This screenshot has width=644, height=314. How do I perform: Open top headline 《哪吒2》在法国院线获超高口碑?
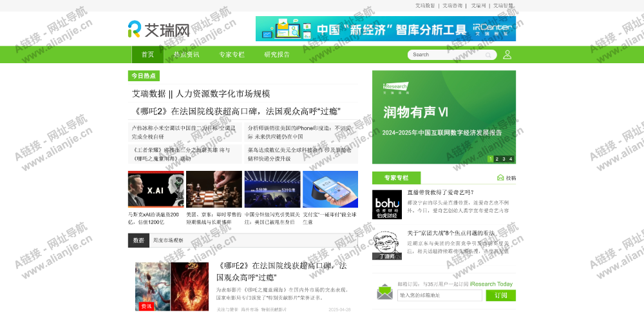click(x=236, y=112)
